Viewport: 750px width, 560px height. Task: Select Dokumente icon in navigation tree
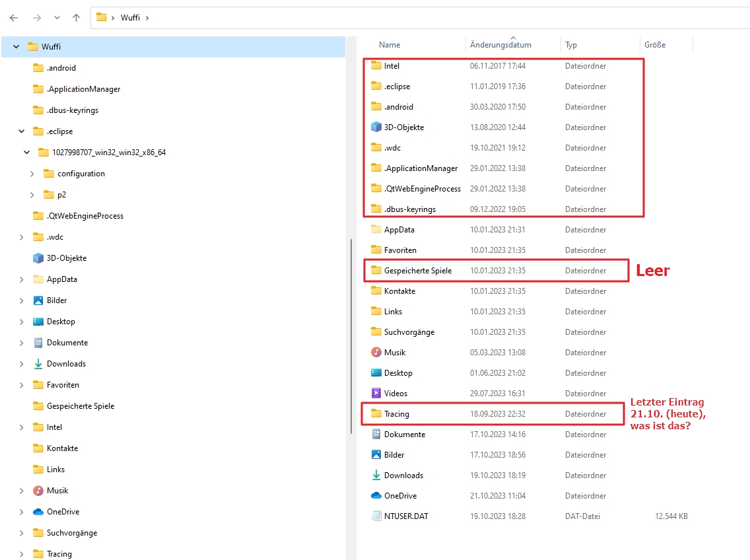point(38,343)
